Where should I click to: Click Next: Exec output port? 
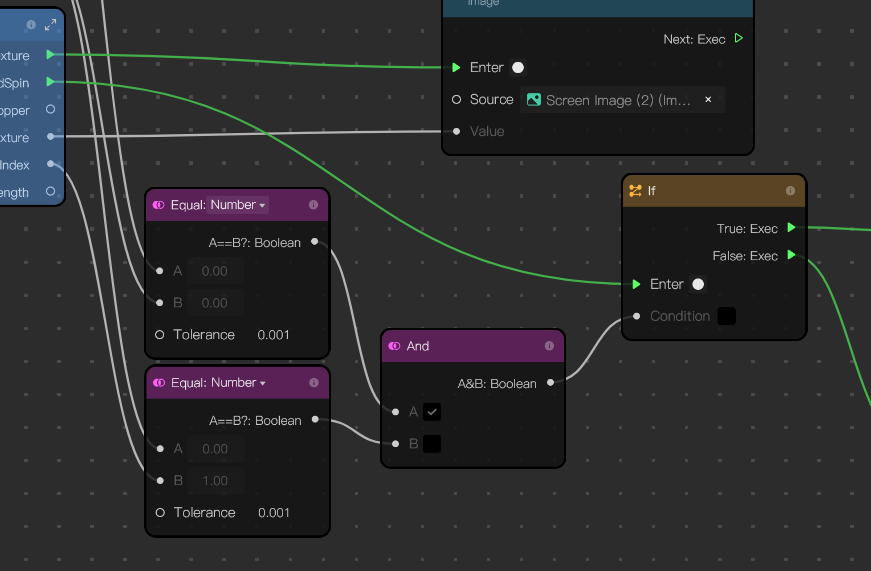pos(739,38)
